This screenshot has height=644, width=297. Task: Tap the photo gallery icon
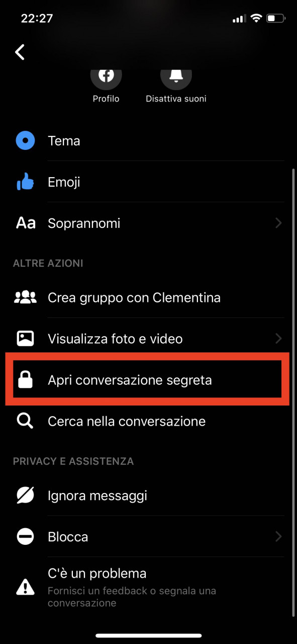(25, 339)
